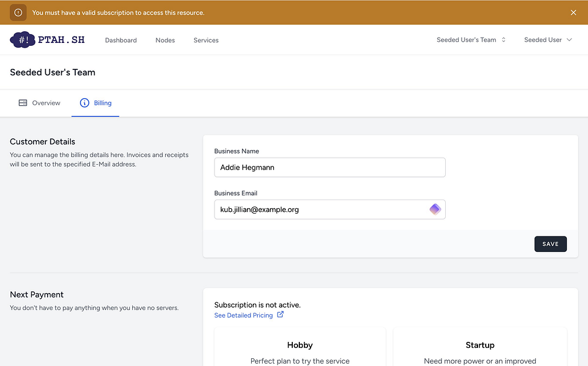
Task: Open the Seeded User's Team switcher
Action: point(466,40)
